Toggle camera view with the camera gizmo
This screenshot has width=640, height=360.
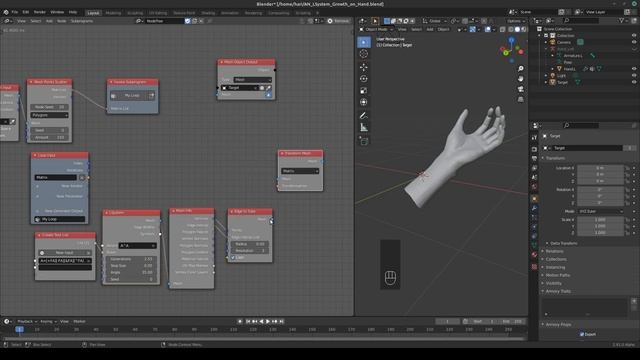point(520,89)
